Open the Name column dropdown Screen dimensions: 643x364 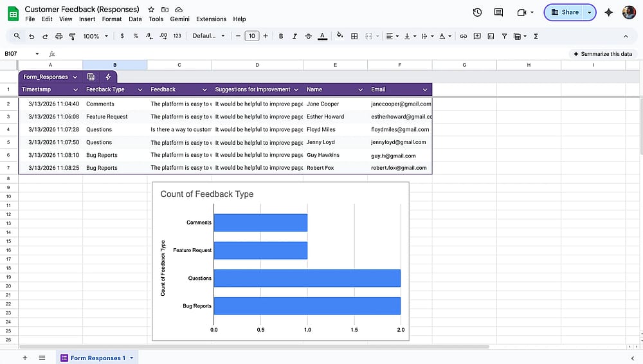coord(361,89)
